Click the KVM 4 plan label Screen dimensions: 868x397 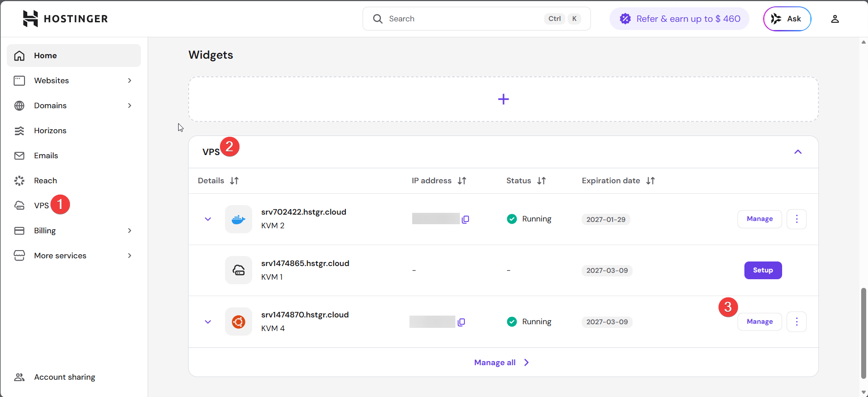coord(273,328)
